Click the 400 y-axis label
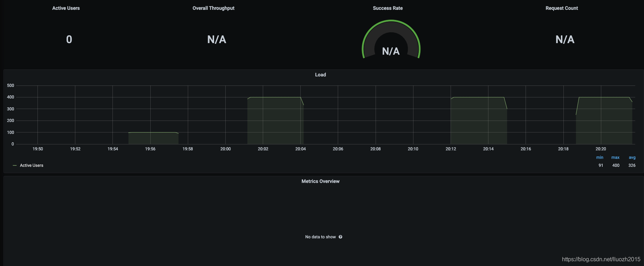Viewport: 644px width, 266px height. coord(11,97)
